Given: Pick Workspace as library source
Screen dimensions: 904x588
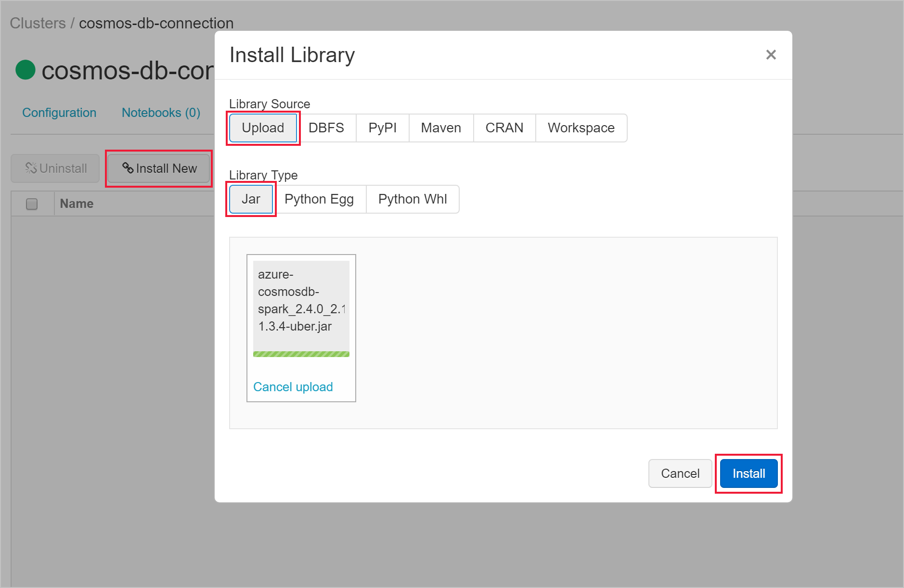Looking at the screenshot, I should tap(581, 128).
